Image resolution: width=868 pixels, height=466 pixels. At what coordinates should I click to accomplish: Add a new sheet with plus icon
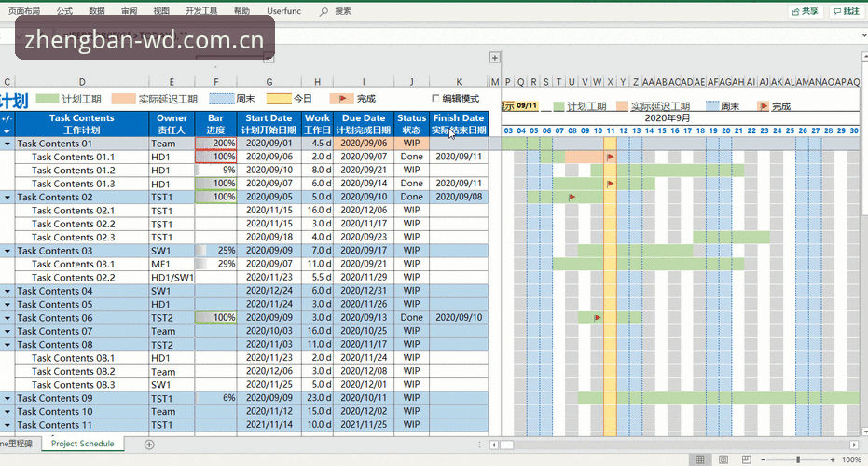tap(149, 445)
